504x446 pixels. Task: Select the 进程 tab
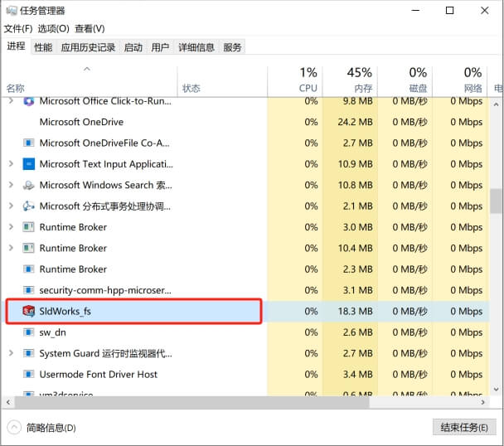[x=16, y=46]
